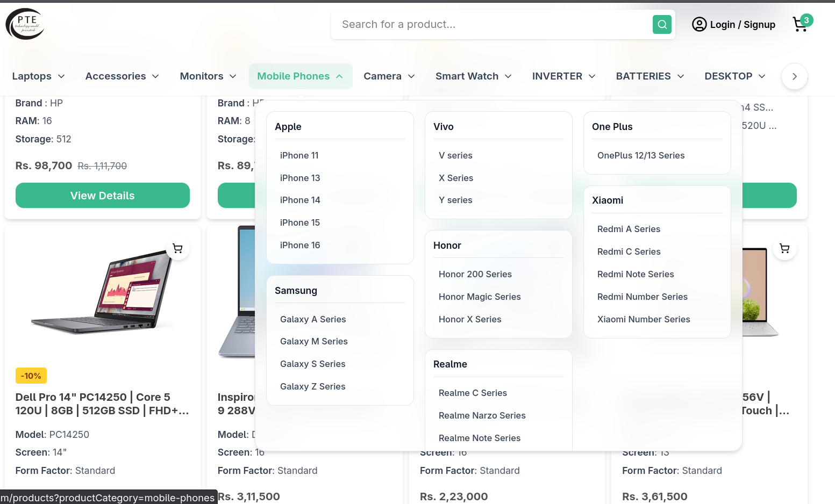Image resolution: width=835 pixels, height=504 pixels.
Task: Choose Realme Note Series
Action: 480,438
